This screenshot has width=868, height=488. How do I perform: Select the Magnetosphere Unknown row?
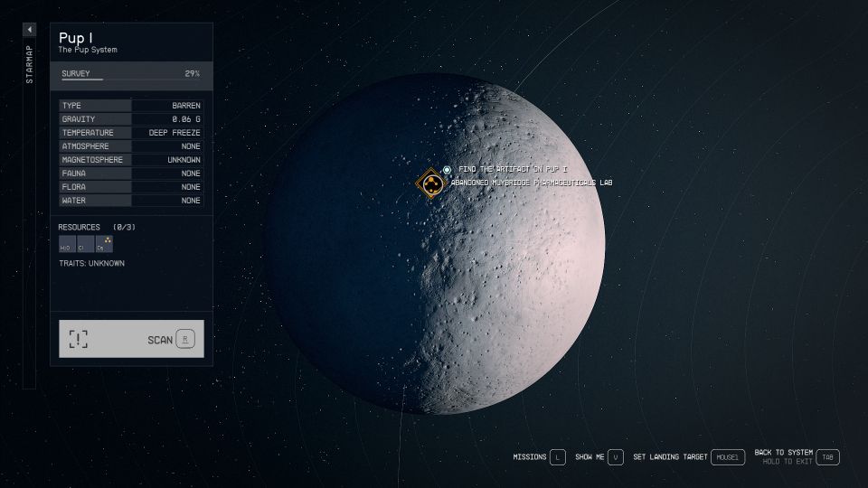pyautogui.click(x=131, y=160)
